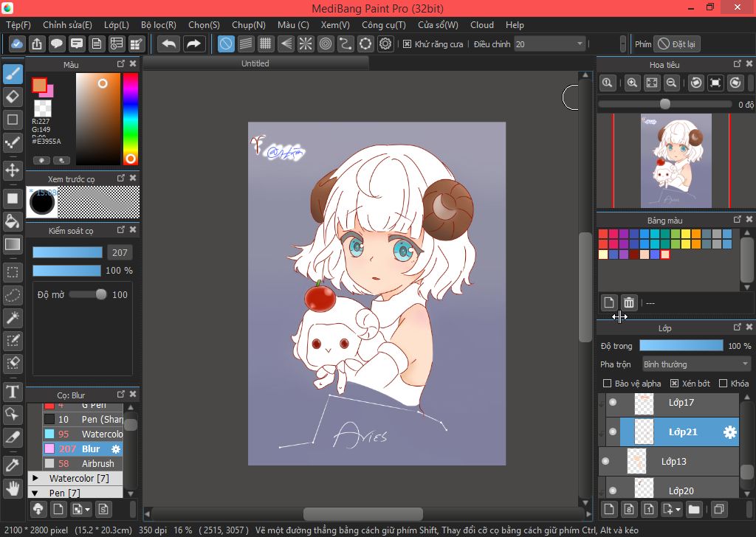This screenshot has width=756, height=537.
Task: Open snap settings gear in toolbar
Action: pyautogui.click(x=385, y=44)
